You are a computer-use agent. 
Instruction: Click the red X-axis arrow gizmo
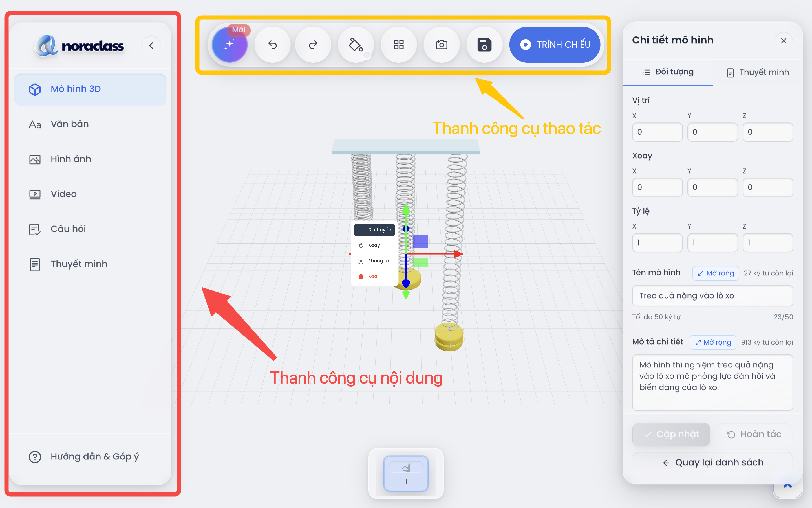pyautogui.click(x=458, y=254)
